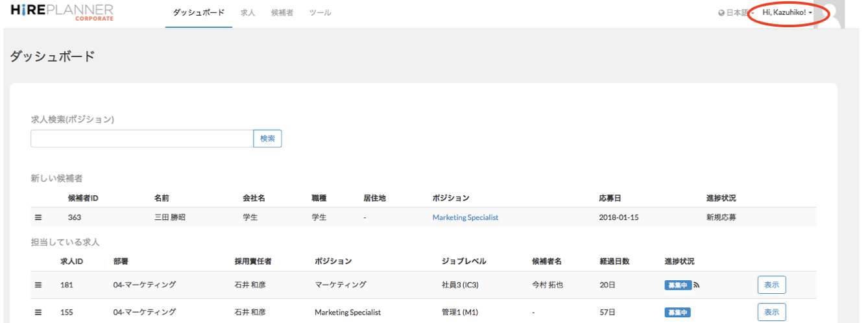Expand the Hi, Kazuhiko! user menu
The width and height of the screenshot is (868, 323).
tap(788, 13)
